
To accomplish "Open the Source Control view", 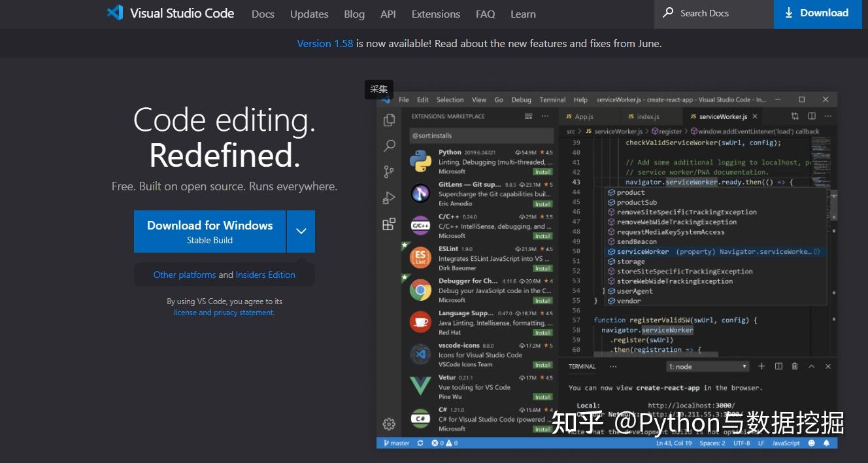I will [x=389, y=171].
